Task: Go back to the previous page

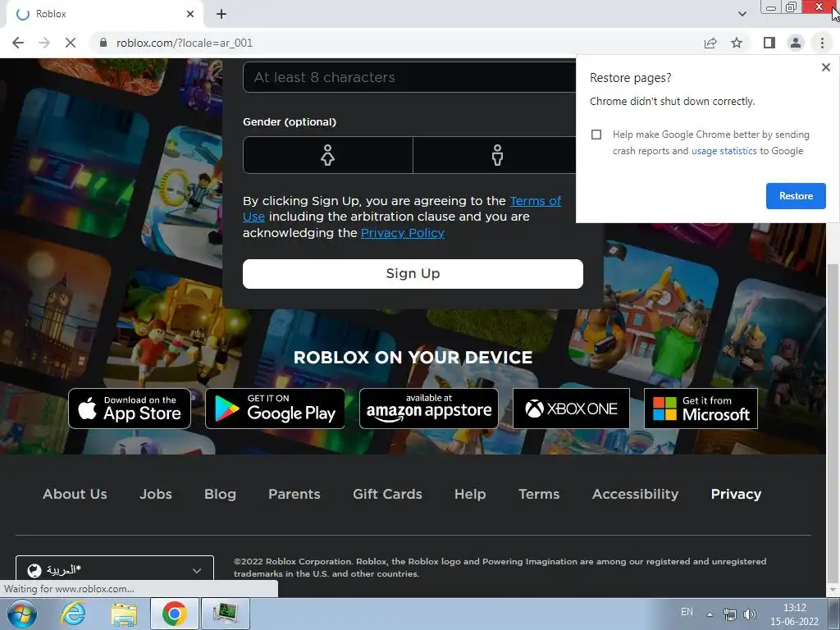Action: click(18, 43)
